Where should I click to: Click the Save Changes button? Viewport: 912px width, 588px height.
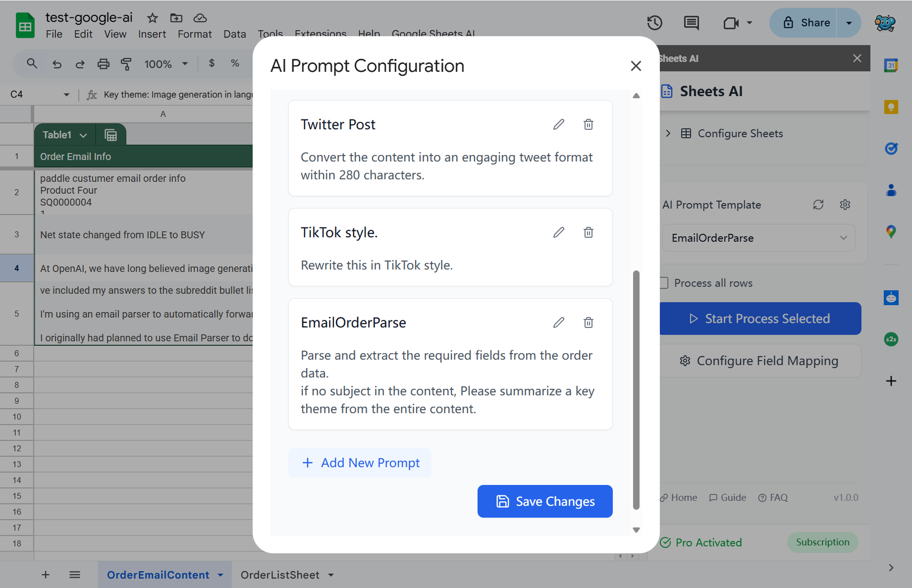[544, 501]
